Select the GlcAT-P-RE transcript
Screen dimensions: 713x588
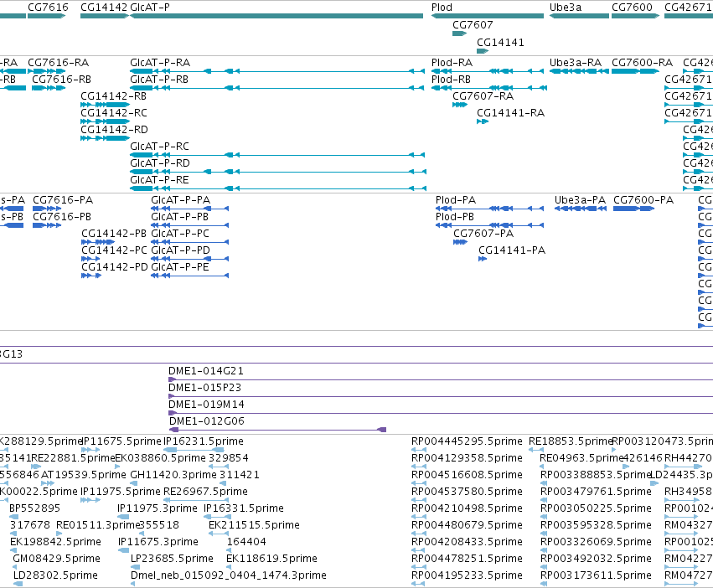coord(278,188)
